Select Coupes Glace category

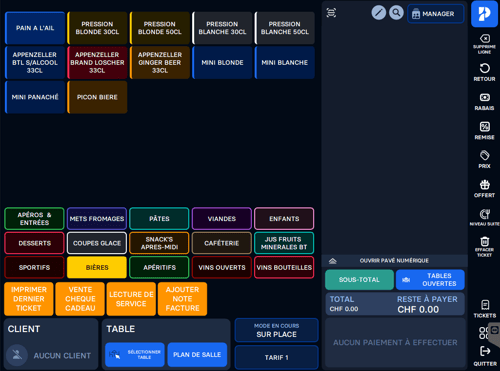97,243
